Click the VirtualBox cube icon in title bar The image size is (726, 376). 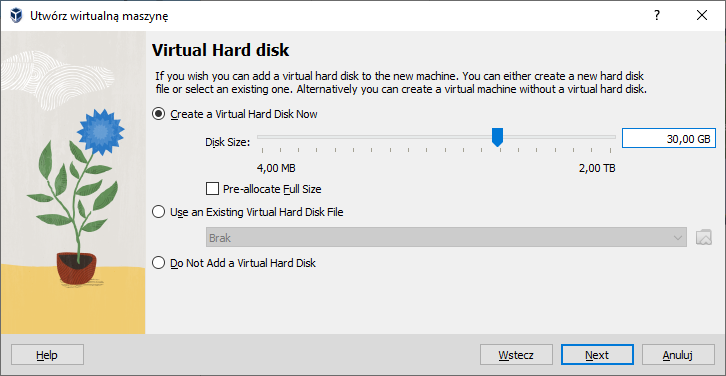(16, 16)
